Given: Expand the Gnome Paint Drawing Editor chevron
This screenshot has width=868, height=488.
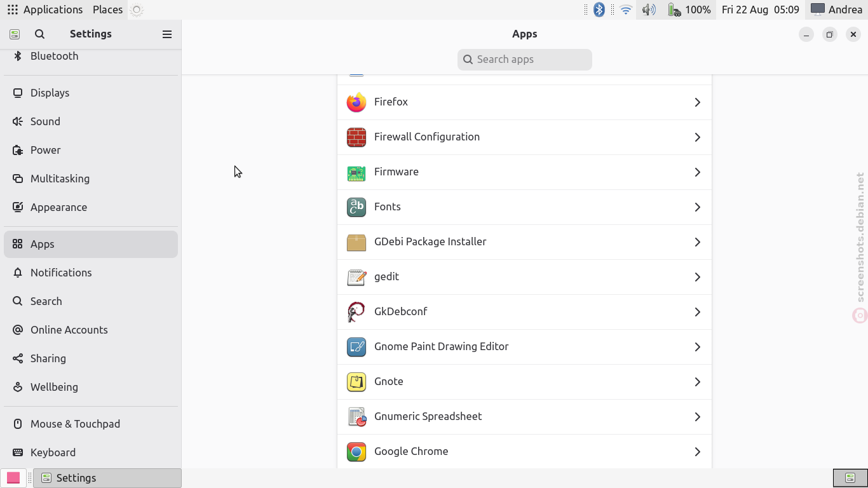Looking at the screenshot, I should pos(697,347).
